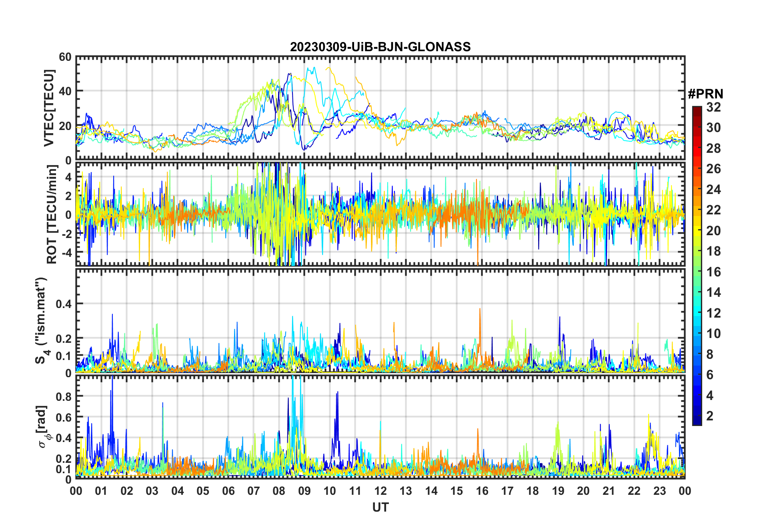Select the UT axis tick label "03"
761x532 pixels.
tap(152, 491)
